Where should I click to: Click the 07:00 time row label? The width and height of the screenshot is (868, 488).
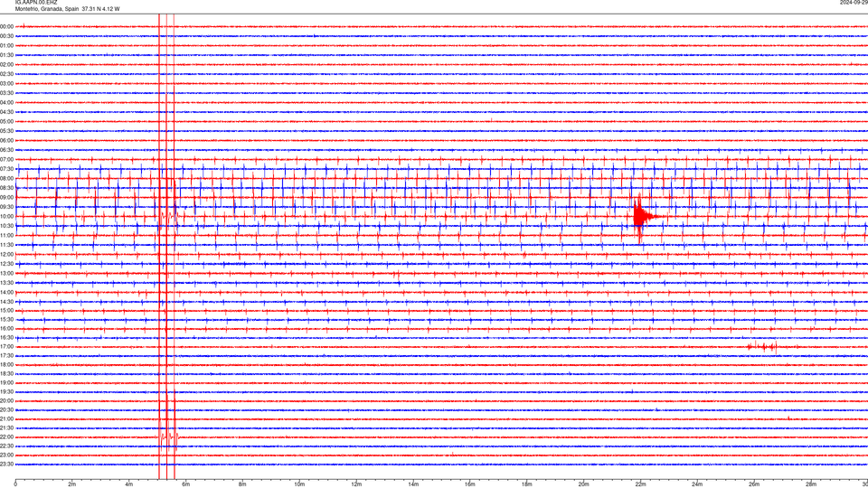pyautogui.click(x=6, y=159)
